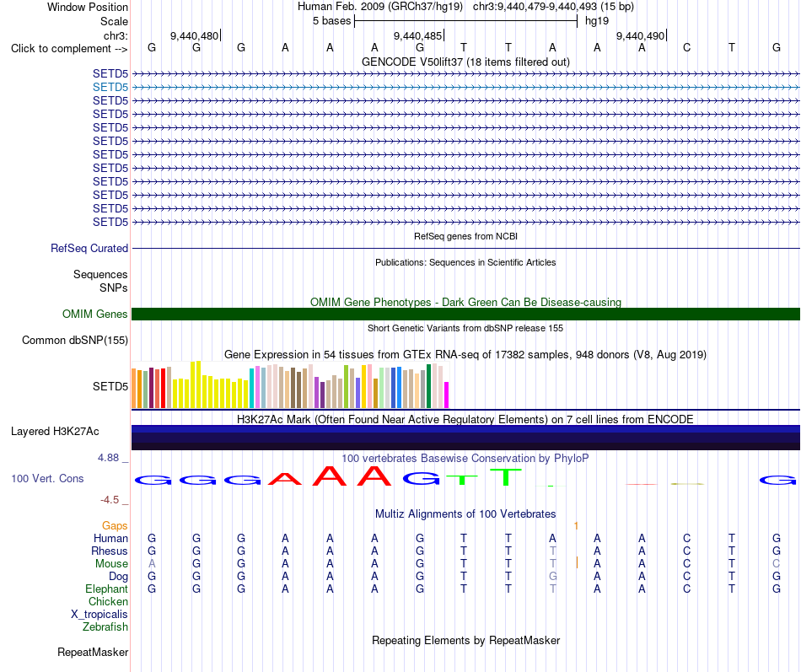Click the faint C base in the Mouse row
This screenshot has height=672, width=801.
coord(776,563)
